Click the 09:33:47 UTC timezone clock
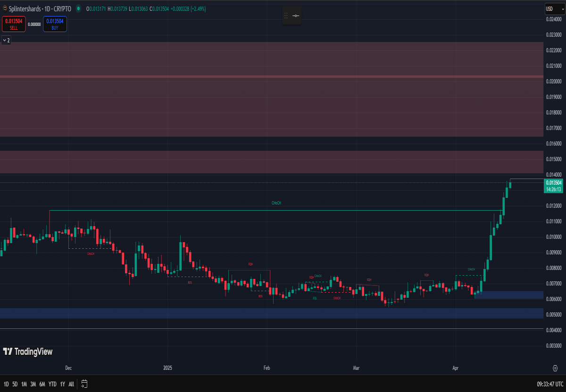This screenshot has width=566, height=392. tap(549, 384)
